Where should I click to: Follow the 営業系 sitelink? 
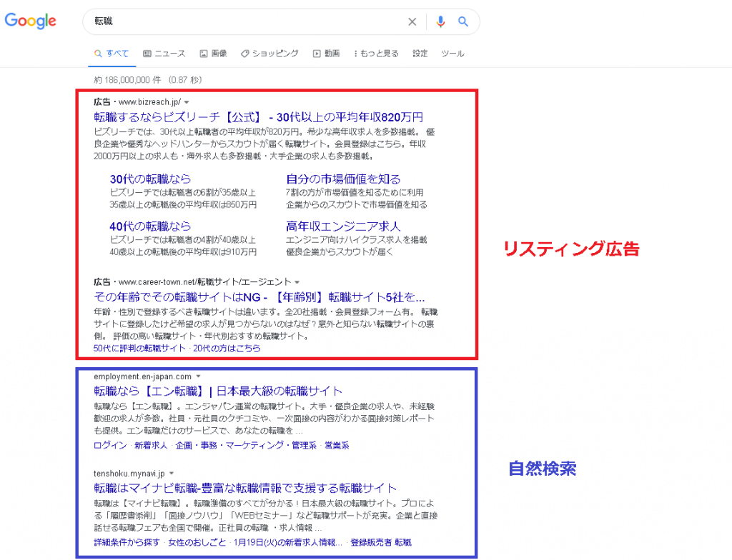point(337,445)
